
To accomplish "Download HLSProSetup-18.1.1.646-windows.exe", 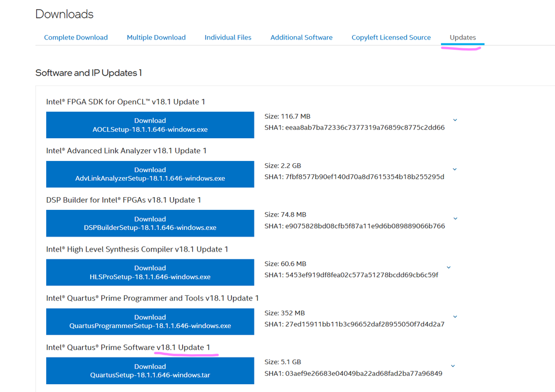I will click(150, 273).
